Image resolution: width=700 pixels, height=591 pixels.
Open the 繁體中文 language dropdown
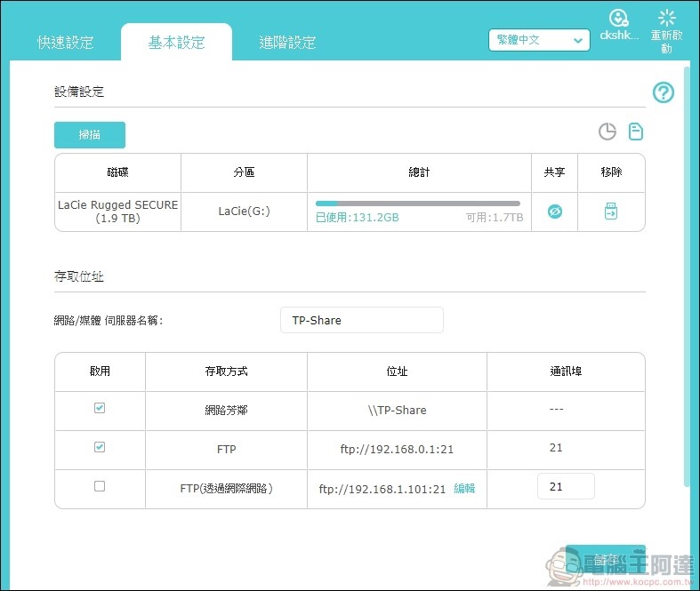539,40
